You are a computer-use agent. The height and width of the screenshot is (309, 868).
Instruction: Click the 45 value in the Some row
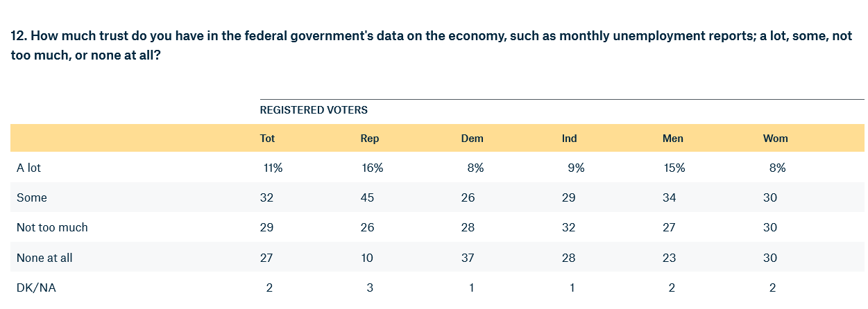[x=367, y=197]
